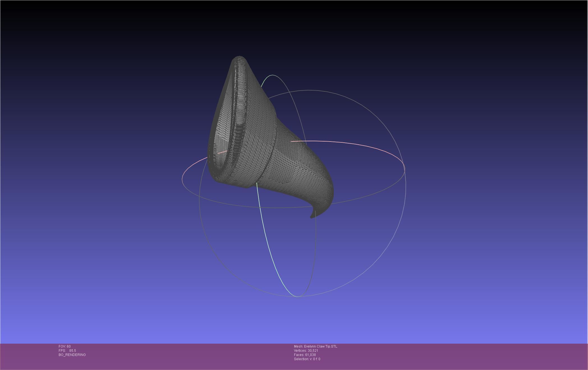
Task: Click the Vertices: 30,521 readout
Action: 306,351
